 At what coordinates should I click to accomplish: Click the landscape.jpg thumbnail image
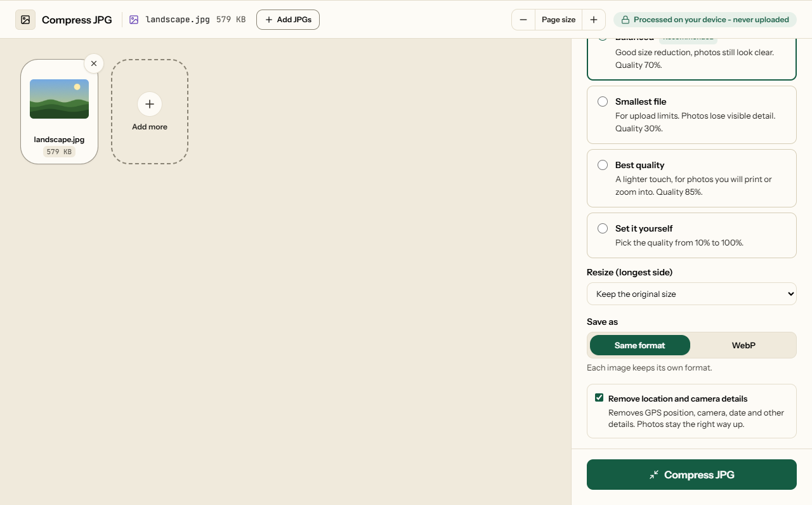(x=59, y=99)
